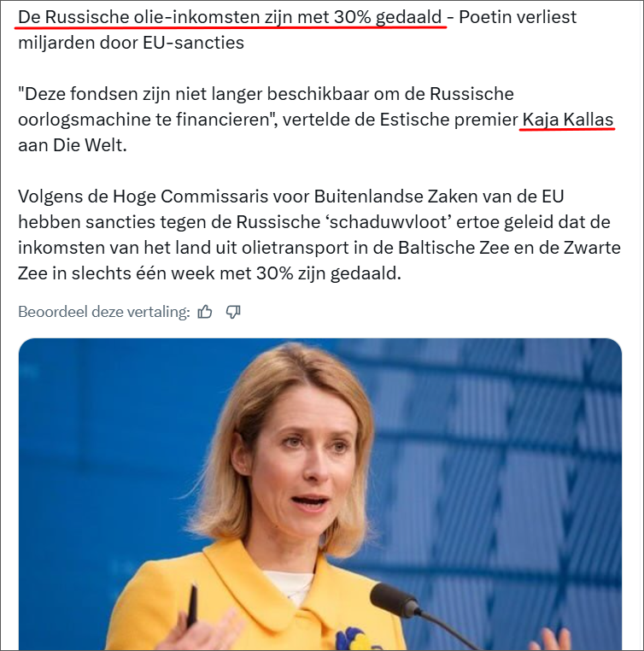The height and width of the screenshot is (651, 644).
Task: Click the underlined headline about 30% gedaald
Action: pos(231,17)
